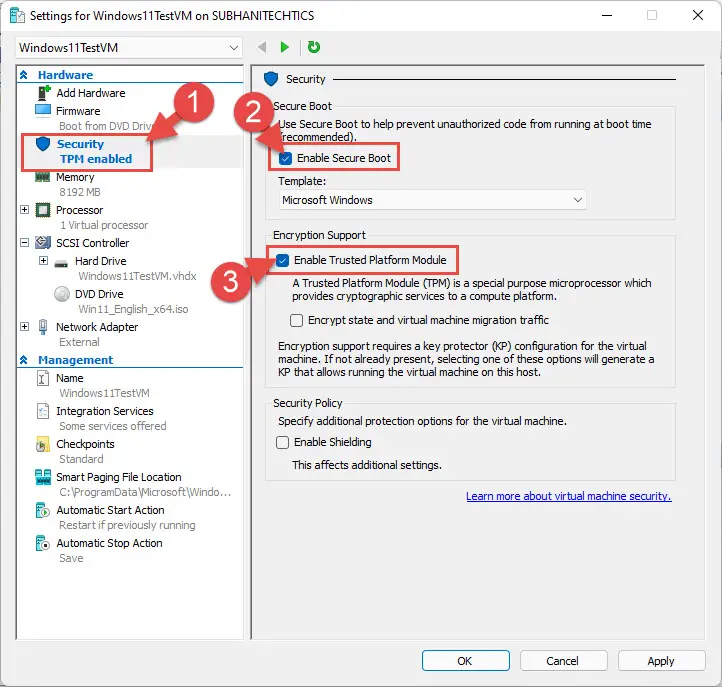Toggle Enable Trusted Platform Module checkbox
The image size is (722, 687).
(x=282, y=260)
